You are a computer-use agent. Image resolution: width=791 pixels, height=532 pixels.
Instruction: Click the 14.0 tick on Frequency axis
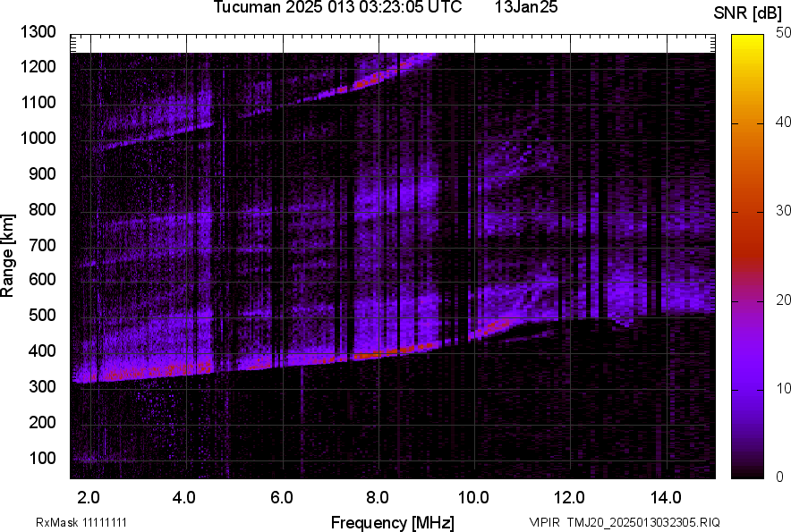[x=665, y=497]
